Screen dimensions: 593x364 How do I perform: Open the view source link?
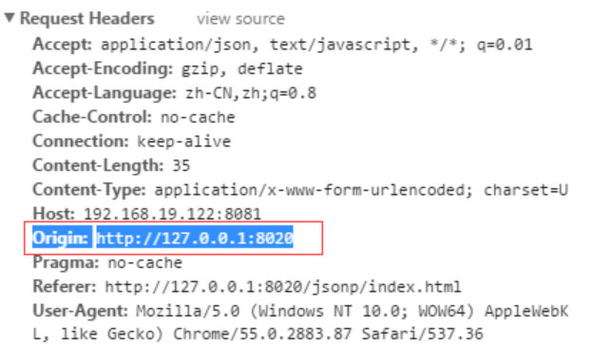[240, 19]
